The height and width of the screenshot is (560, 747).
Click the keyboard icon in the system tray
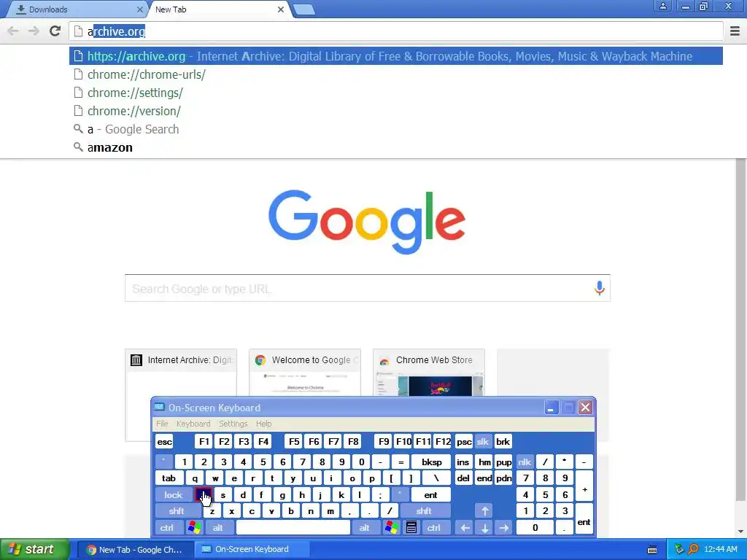coord(652,550)
